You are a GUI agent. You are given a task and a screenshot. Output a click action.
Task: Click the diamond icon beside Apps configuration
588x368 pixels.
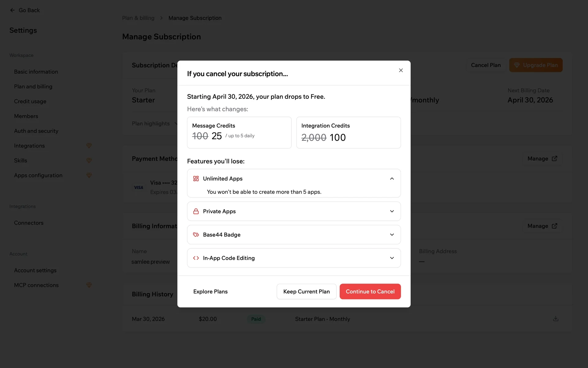pos(89,175)
